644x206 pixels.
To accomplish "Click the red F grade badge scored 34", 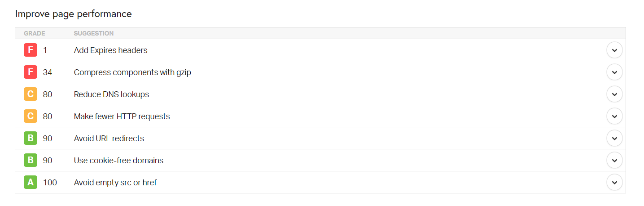I will [x=31, y=72].
